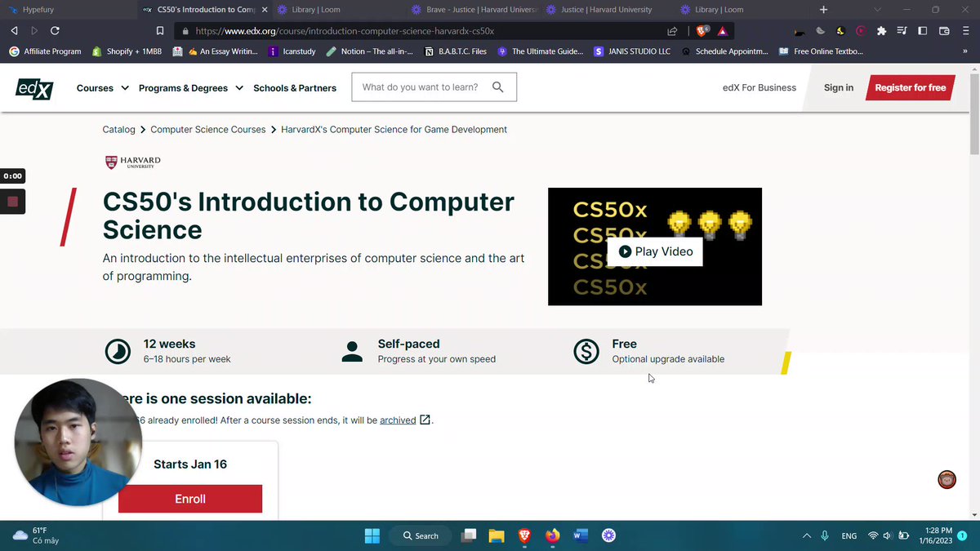This screenshot has width=980, height=551.
Task: Click the taskbar Search box
Action: click(x=421, y=535)
